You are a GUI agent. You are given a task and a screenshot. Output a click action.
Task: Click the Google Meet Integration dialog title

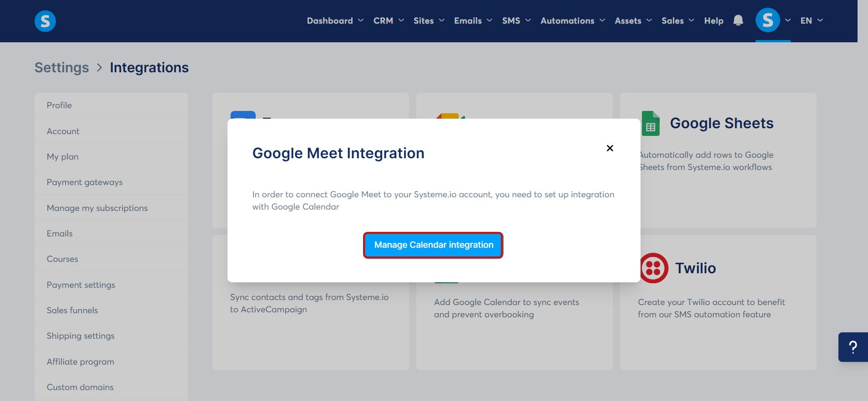[338, 153]
